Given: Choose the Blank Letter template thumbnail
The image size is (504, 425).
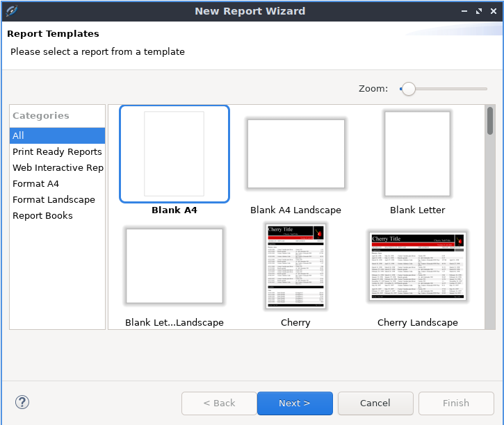Looking at the screenshot, I should coord(417,153).
